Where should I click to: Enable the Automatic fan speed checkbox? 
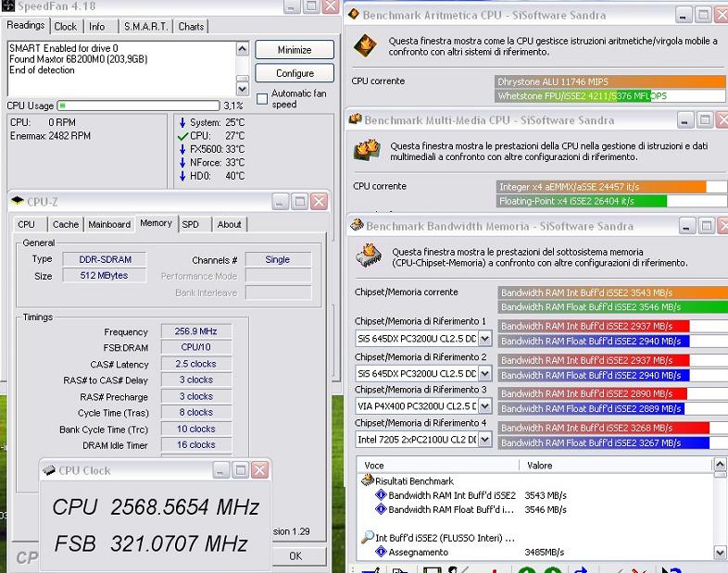click(x=262, y=99)
